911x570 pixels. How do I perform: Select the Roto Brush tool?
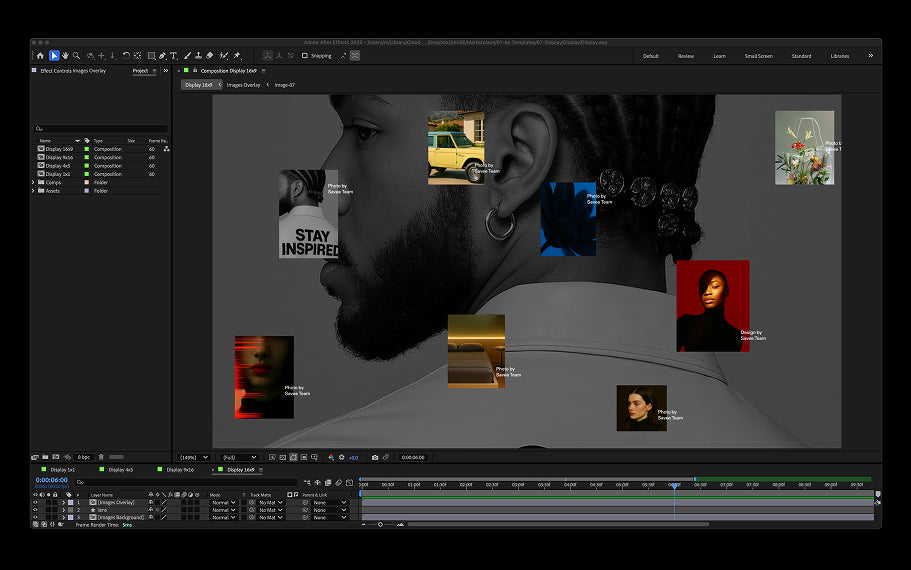click(x=224, y=56)
